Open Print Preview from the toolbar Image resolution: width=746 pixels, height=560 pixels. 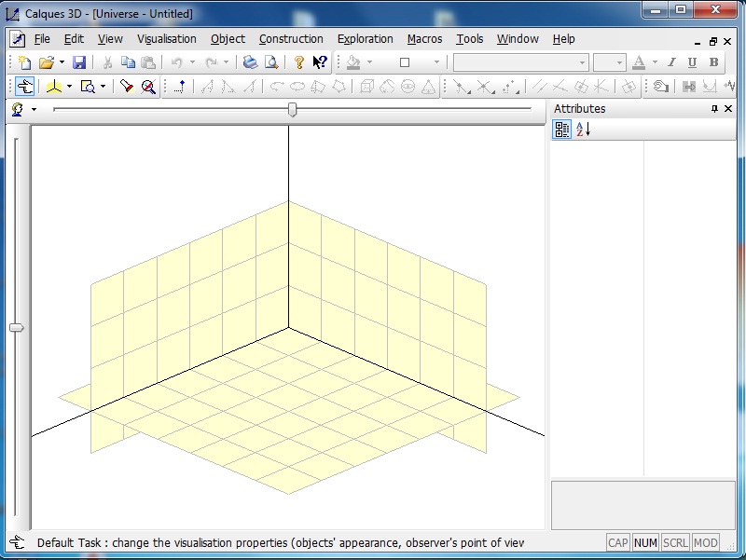[271, 62]
